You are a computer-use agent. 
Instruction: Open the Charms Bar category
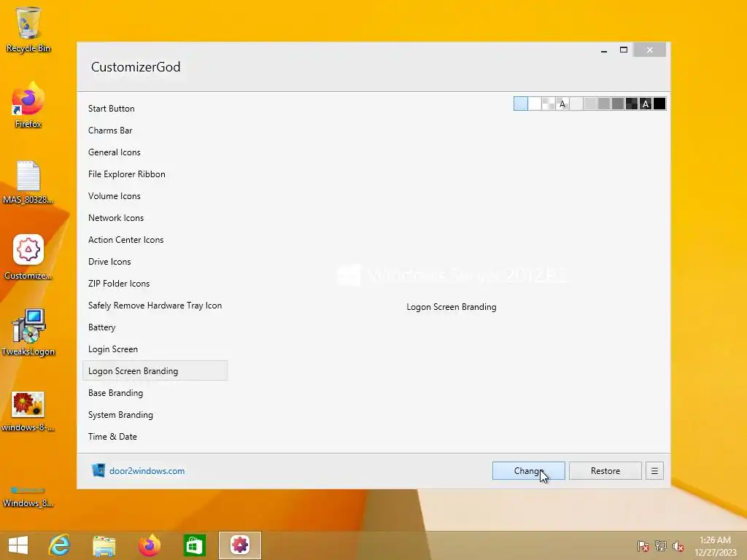[x=155, y=131]
